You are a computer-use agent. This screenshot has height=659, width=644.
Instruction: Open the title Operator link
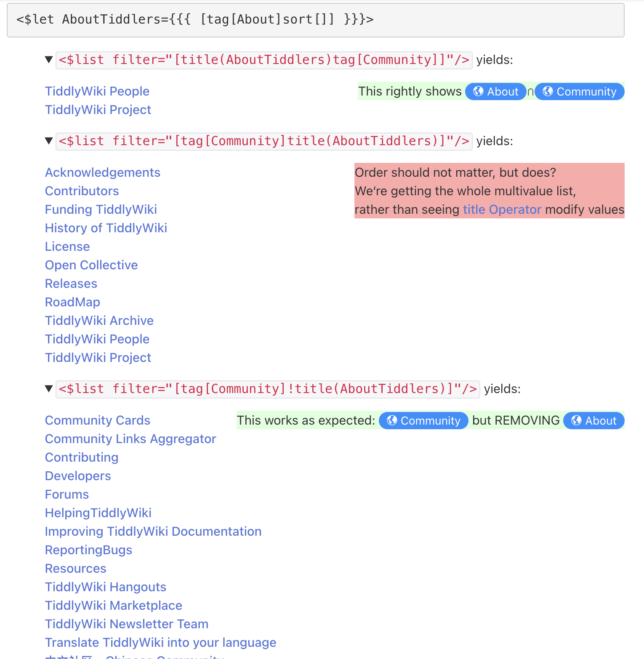point(502,210)
